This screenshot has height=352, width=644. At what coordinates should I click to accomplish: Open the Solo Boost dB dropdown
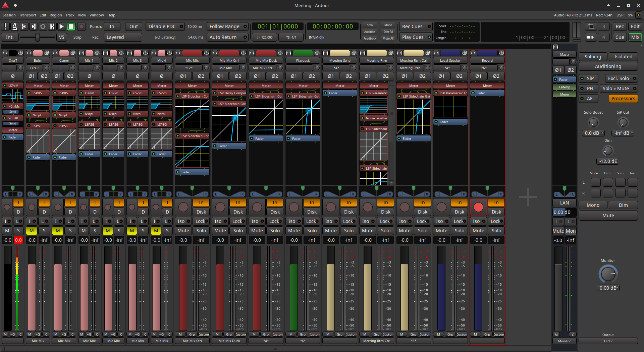point(594,133)
